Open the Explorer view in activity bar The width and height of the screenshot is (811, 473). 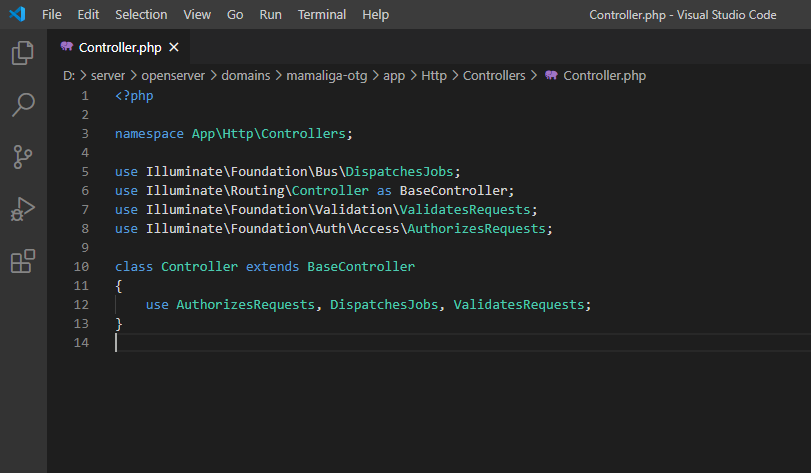(x=22, y=53)
